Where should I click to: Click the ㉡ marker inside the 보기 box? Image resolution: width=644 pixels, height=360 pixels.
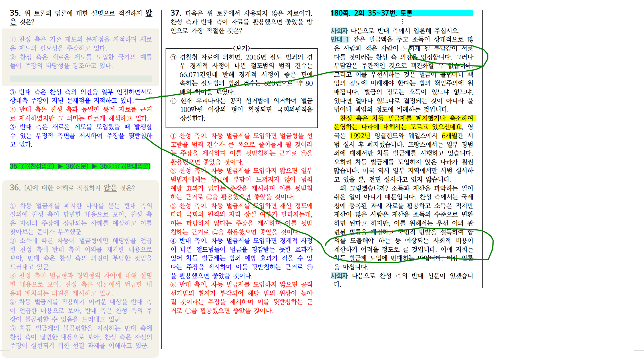[173, 101]
